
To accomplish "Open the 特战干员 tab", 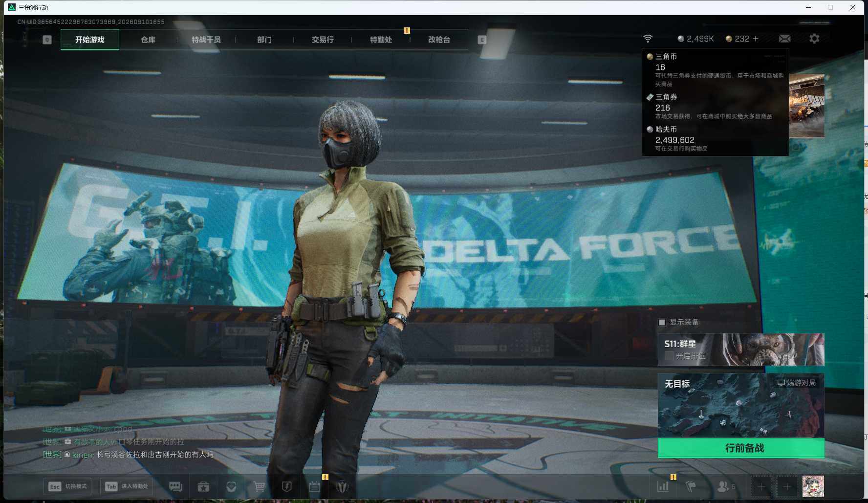I will (206, 40).
